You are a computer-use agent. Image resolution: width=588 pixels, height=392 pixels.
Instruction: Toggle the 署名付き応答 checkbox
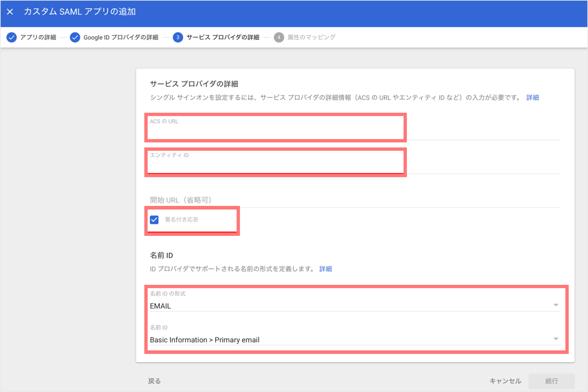154,220
